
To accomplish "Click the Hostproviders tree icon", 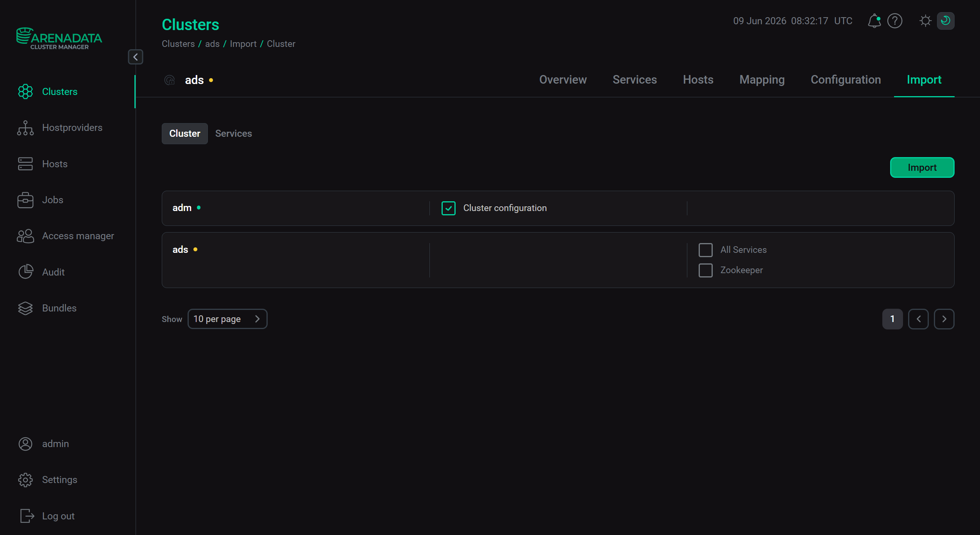I will tap(25, 128).
